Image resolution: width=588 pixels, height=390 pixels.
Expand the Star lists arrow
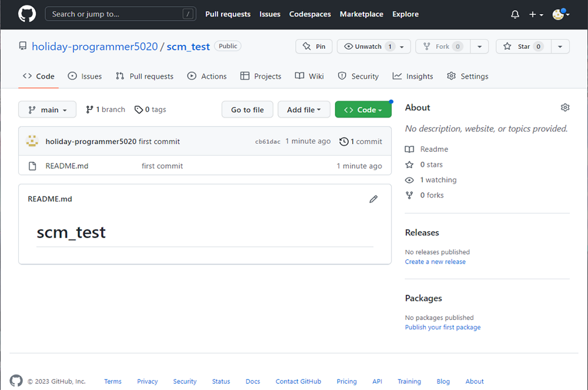click(560, 46)
